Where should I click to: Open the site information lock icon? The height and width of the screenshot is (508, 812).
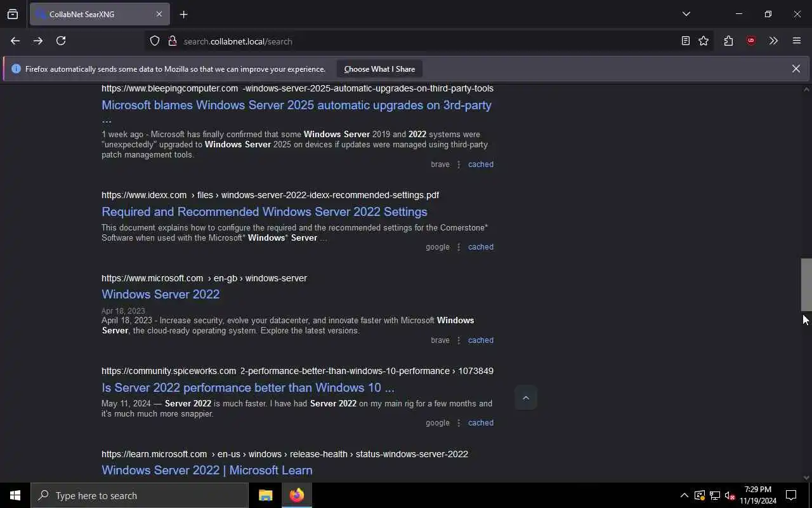pyautogui.click(x=172, y=41)
